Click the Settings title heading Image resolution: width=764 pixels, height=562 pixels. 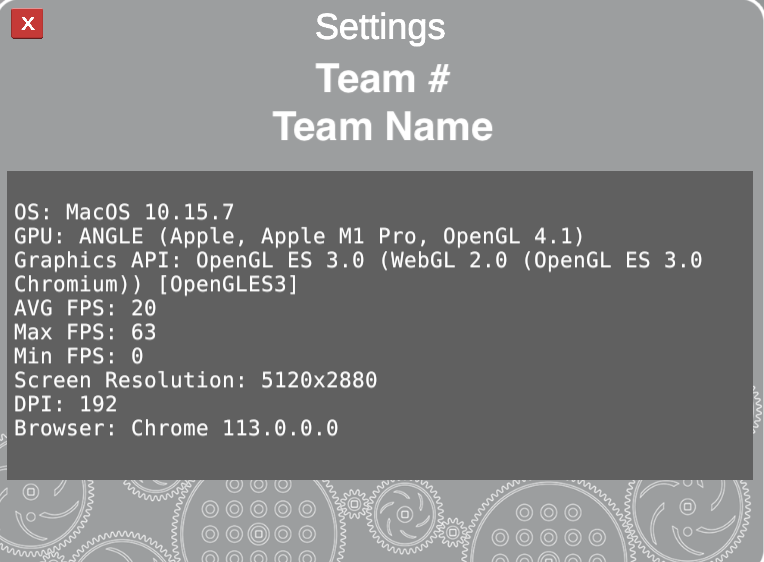[x=380, y=27]
